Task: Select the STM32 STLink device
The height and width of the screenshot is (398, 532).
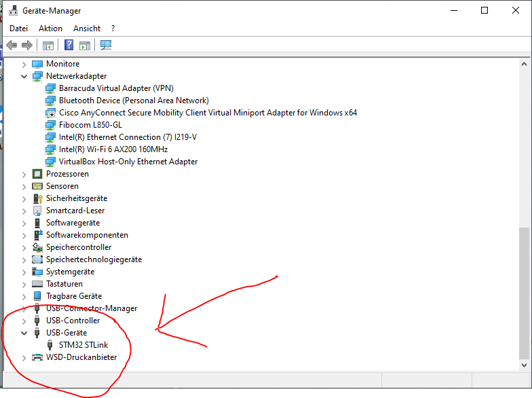Action: pos(83,345)
